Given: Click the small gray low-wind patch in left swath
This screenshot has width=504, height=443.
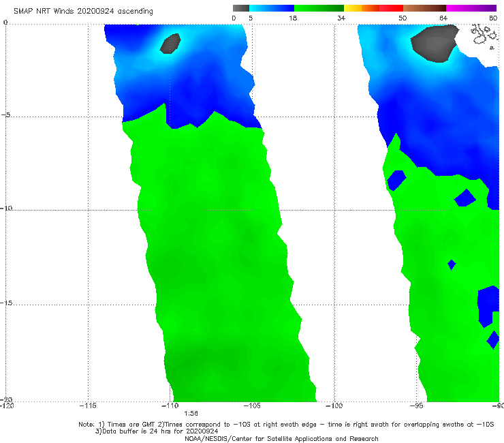Looking at the screenshot, I should click(x=170, y=44).
